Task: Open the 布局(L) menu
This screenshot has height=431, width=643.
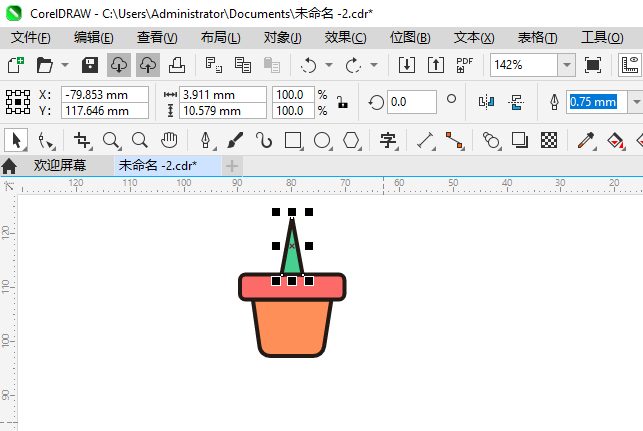Action: [x=221, y=38]
